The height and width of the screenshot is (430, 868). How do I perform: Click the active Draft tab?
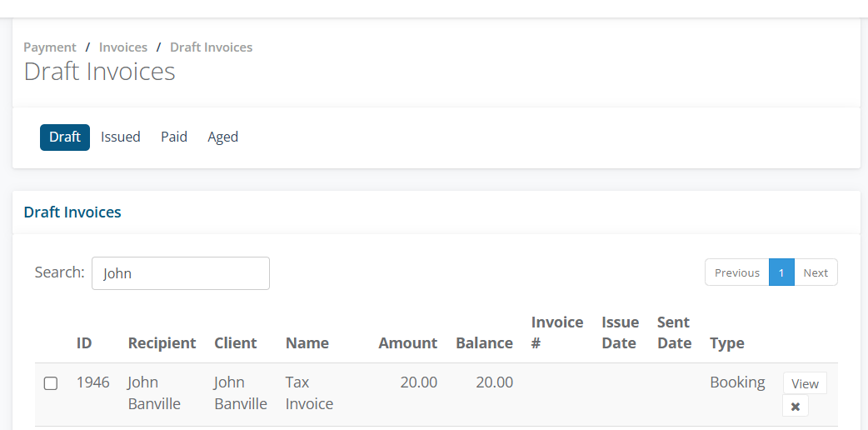pos(65,137)
